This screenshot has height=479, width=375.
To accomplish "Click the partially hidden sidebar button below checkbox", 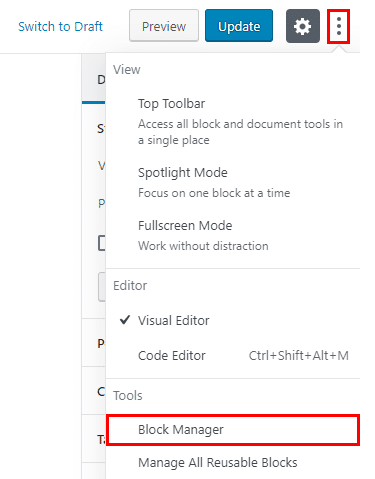I will [x=102, y=287].
